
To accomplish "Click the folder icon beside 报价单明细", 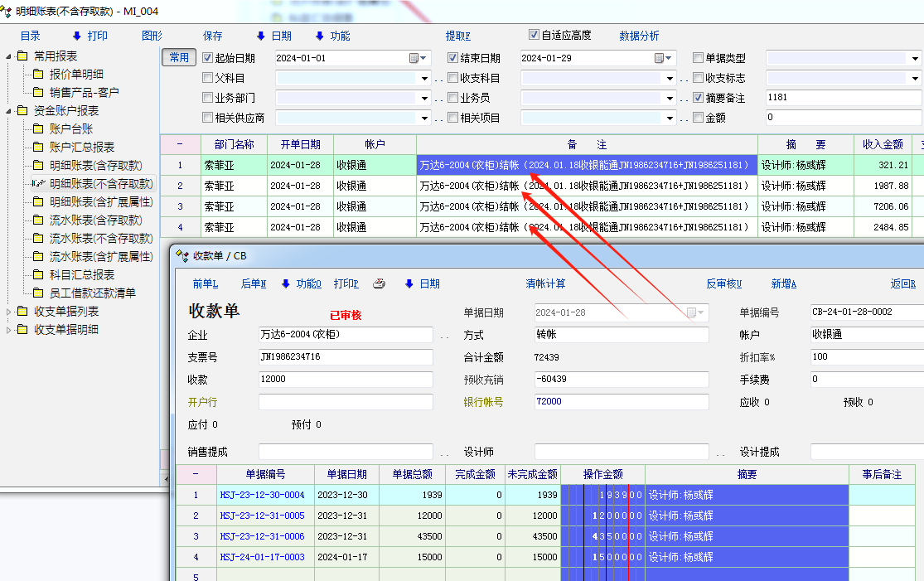I will point(37,75).
